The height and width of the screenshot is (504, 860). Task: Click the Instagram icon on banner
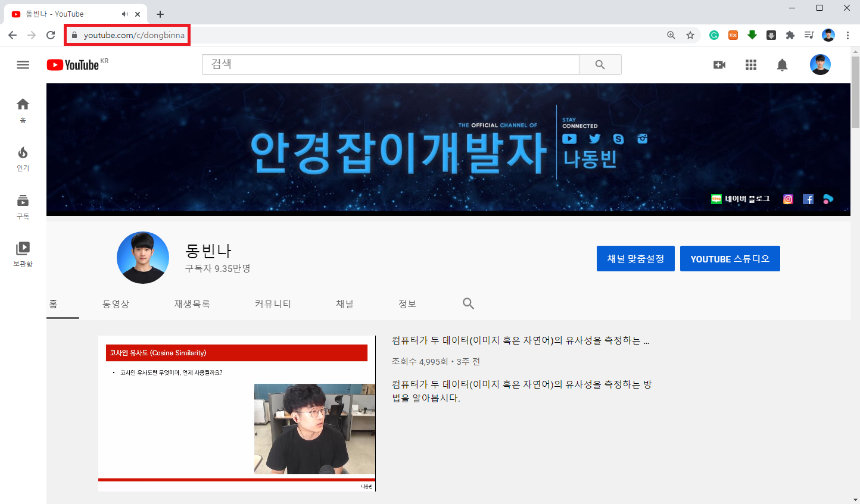(x=788, y=199)
